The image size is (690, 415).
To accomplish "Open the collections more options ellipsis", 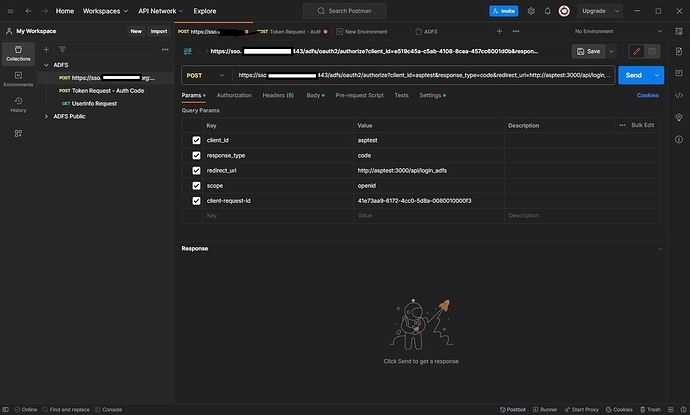I will click(165, 50).
